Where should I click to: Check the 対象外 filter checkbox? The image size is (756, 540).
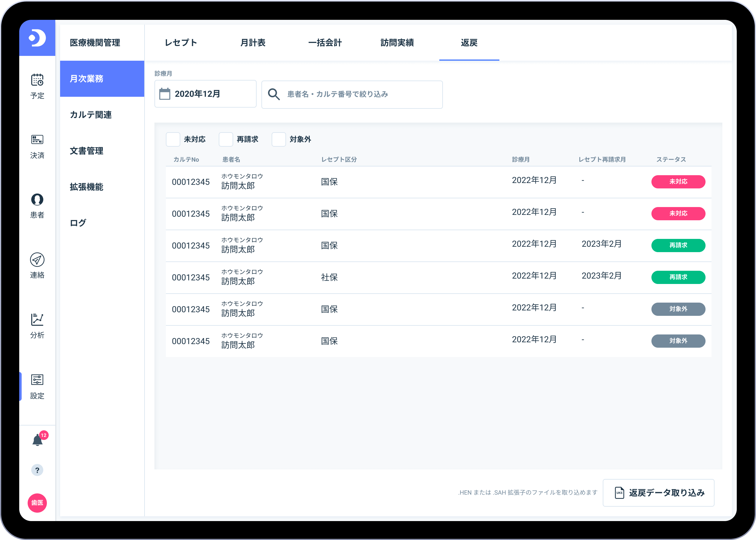(279, 139)
